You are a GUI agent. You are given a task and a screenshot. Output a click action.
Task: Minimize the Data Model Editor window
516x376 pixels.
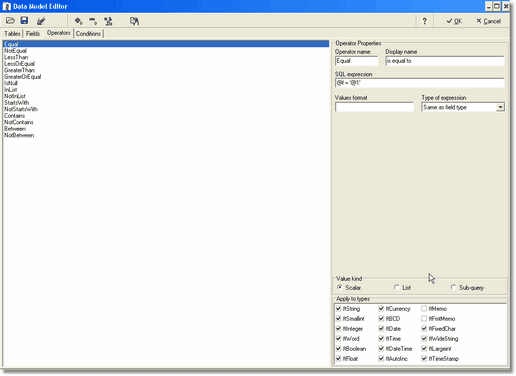(489, 6)
